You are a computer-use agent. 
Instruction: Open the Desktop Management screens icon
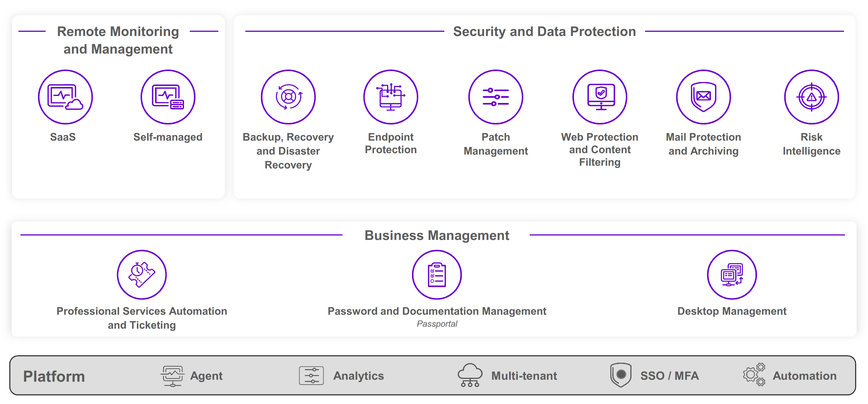click(x=731, y=274)
